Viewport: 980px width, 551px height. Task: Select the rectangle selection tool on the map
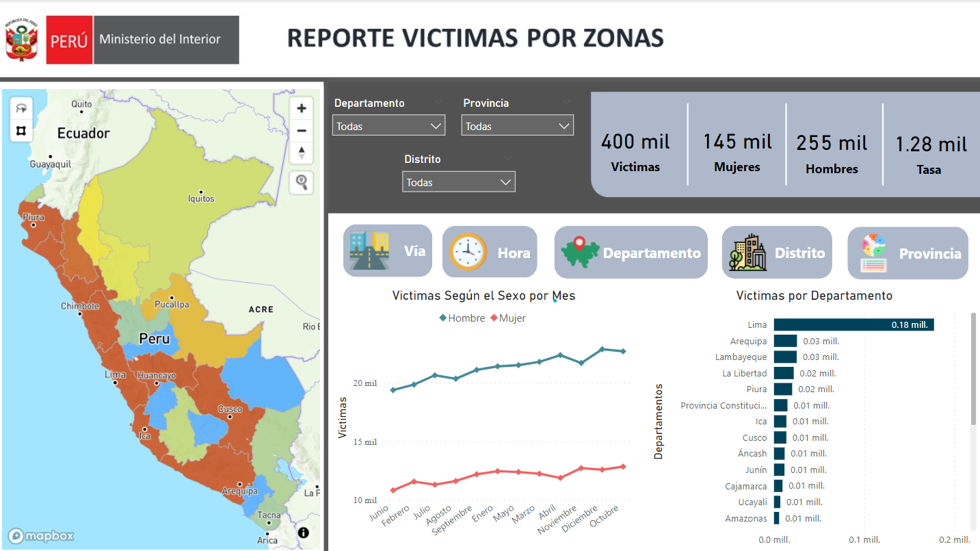click(21, 131)
